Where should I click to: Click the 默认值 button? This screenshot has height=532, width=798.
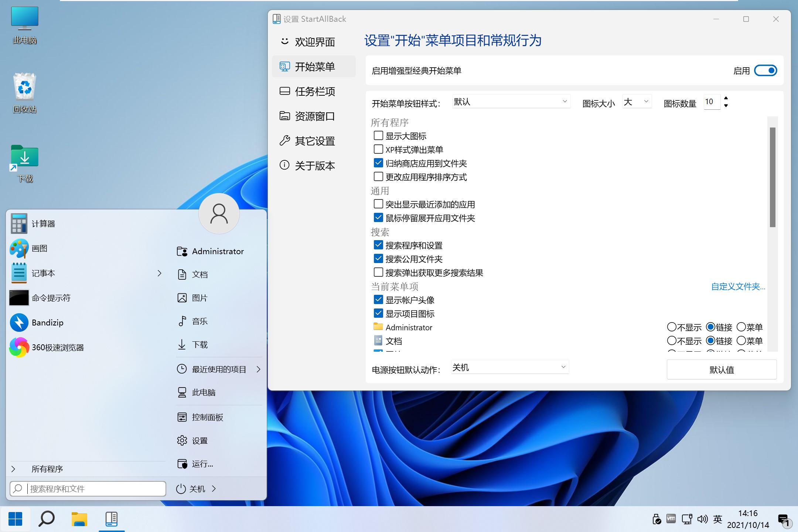coord(722,369)
